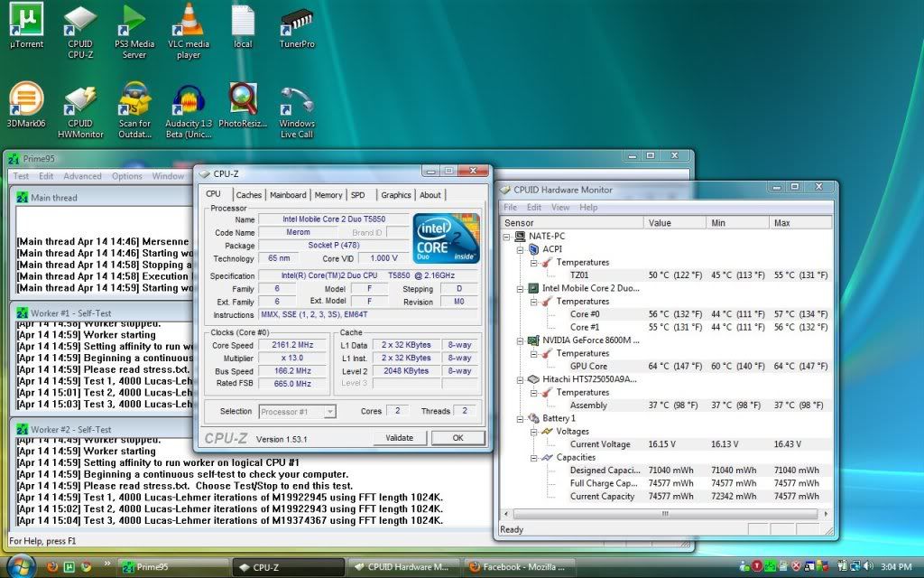Screen dimensions: 924x578
Task: Open the µTorrent desktop icon
Action: (26, 26)
